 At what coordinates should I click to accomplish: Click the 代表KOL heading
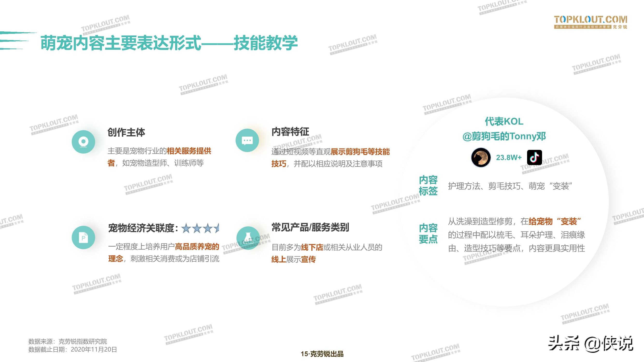pos(504,121)
